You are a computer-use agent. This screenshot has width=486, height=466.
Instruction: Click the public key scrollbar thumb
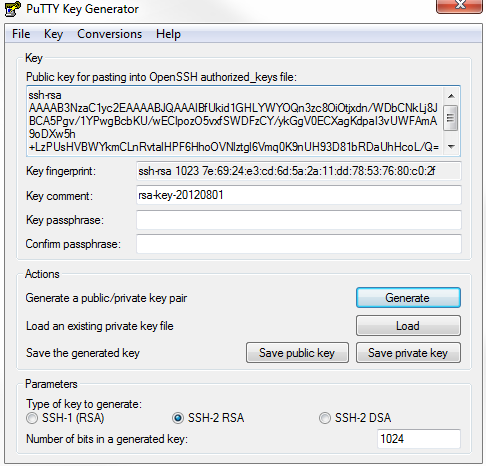click(x=451, y=118)
